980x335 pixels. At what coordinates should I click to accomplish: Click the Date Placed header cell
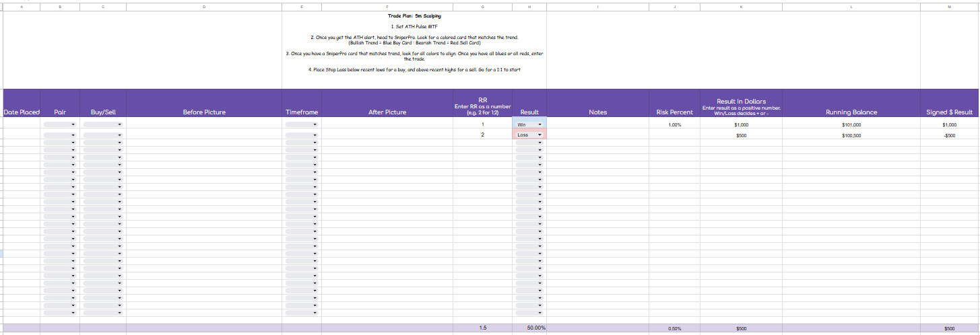tap(22, 112)
